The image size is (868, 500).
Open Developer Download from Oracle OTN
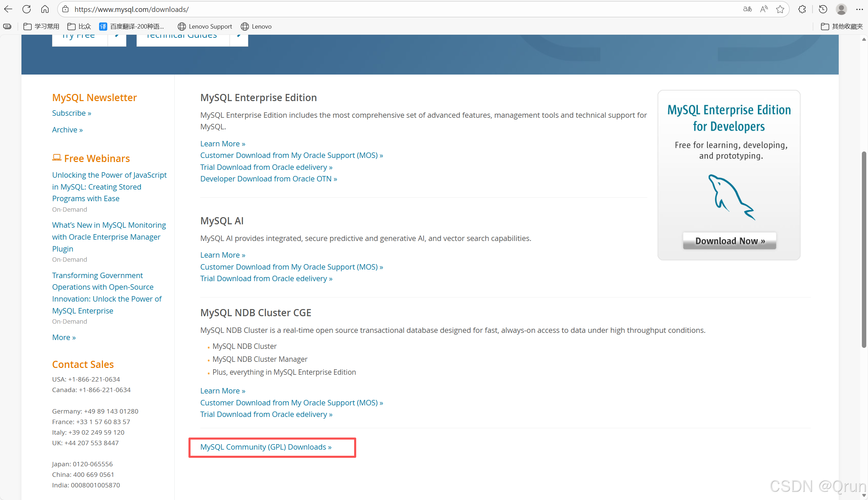(269, 179)
